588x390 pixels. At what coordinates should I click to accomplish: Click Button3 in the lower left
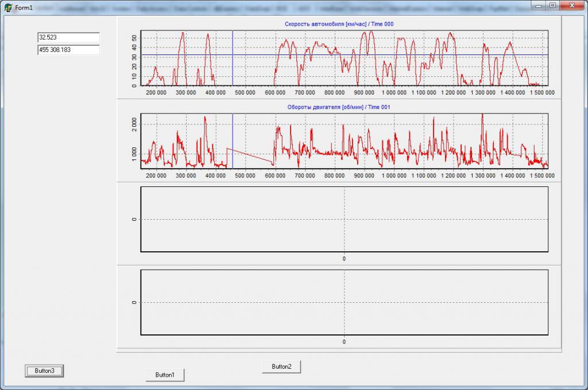click(44, 371)
